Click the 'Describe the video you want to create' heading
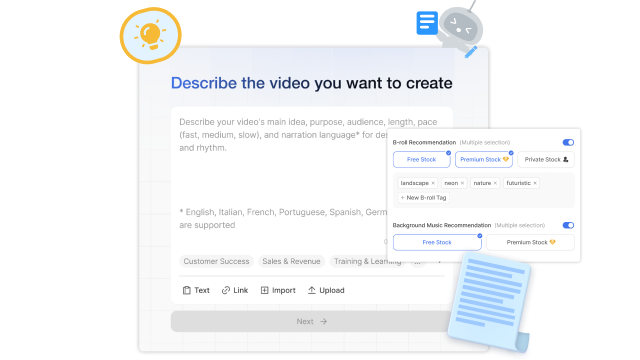 pos(311,83)
